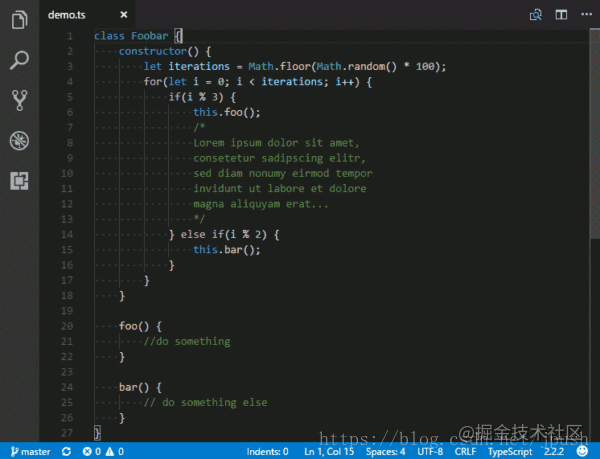Click Ln 1, Col 15 position indicator
Image resolution: width=600 pixels, height=459 pixels.
tap(329, 452)
